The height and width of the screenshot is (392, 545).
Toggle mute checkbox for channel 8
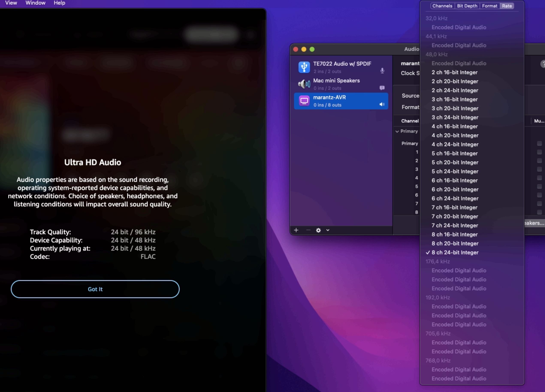click(539, 212)
